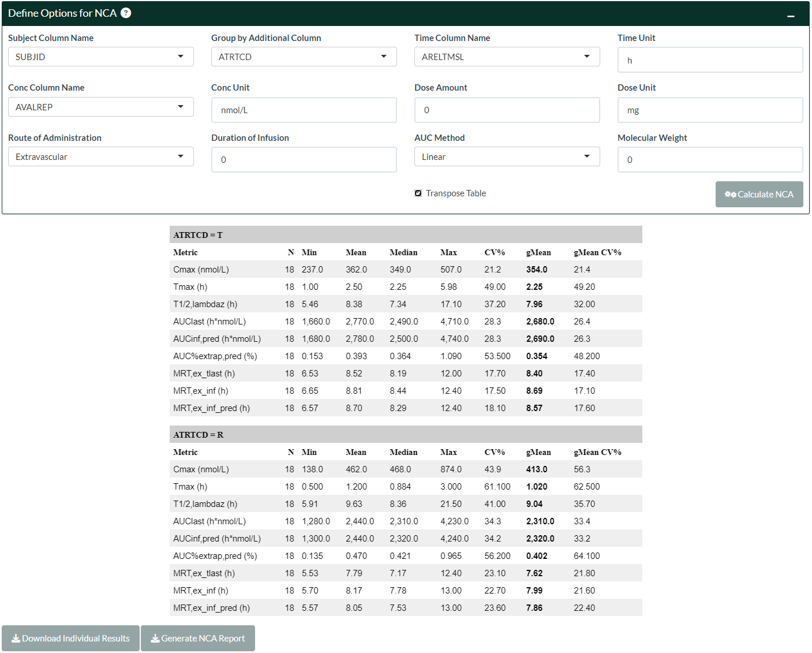Collapse the NCA options panel
Screen dimensions: 812x653
(791, 16)
